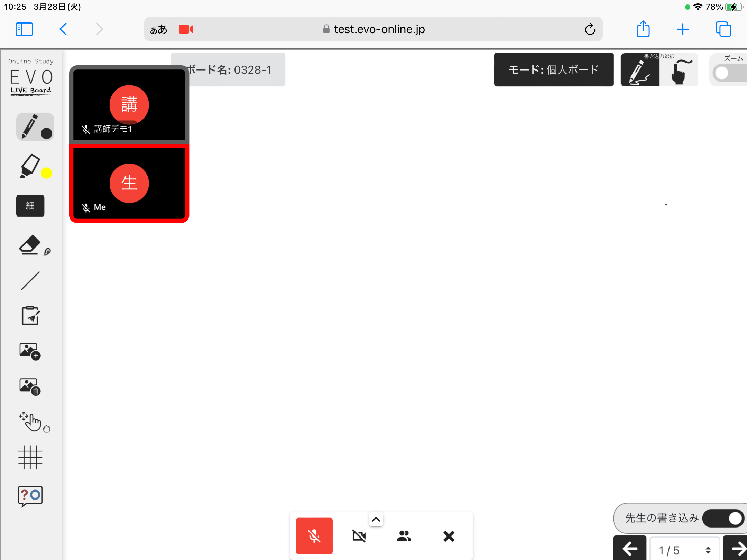Open the ぁあ page settings menu
This screenshot has width=747, height=560.
(x=158, y=29)
